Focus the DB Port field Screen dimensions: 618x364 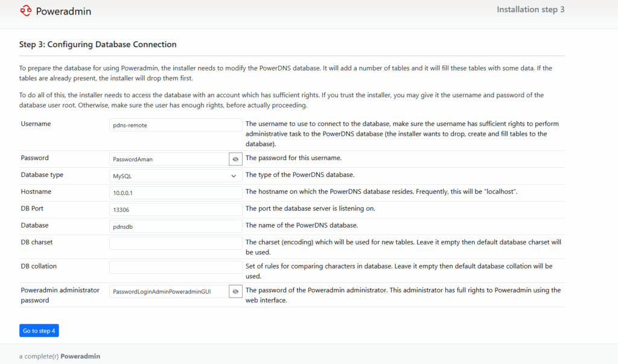176,209
